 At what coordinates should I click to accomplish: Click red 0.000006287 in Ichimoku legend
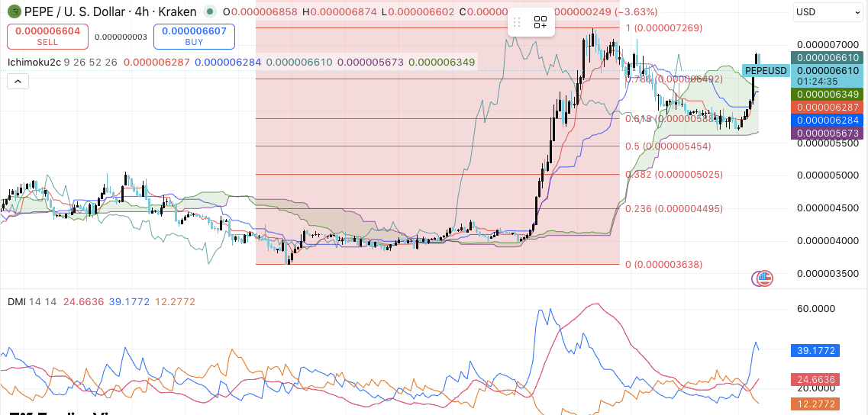tap(156, 63)
